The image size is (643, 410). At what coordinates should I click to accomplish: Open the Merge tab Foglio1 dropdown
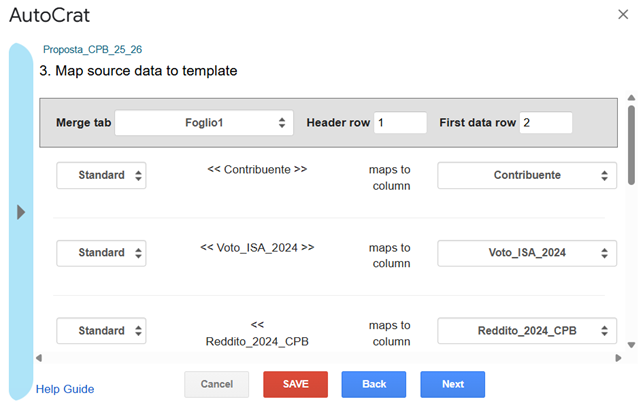coord(204,123)
